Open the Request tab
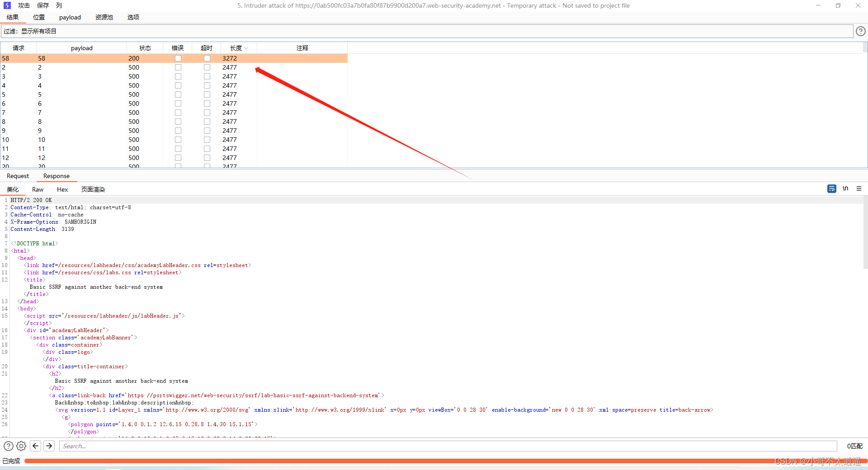The width and height of the screenshot is (868, 470). coord(18,176)
